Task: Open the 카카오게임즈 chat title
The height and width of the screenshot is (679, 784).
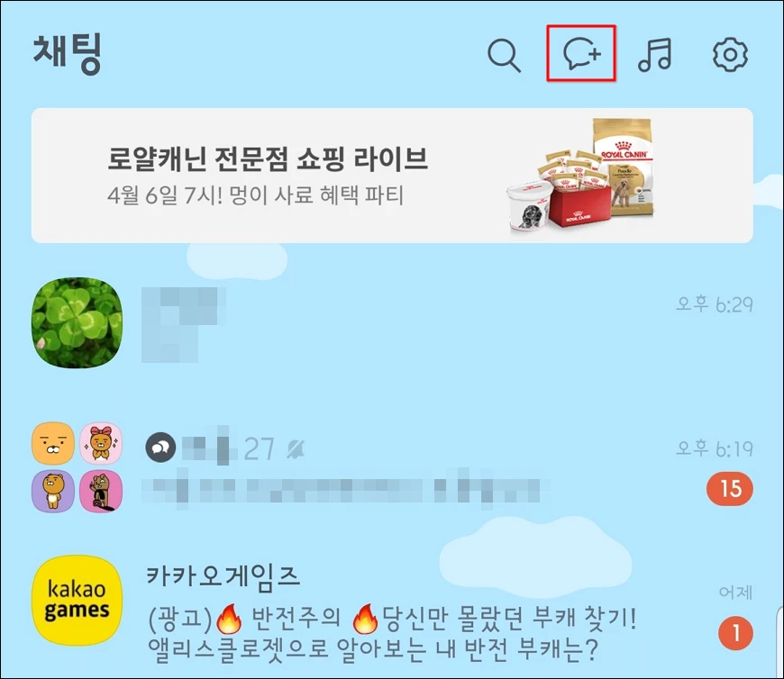Action: [x=223, y=577]
